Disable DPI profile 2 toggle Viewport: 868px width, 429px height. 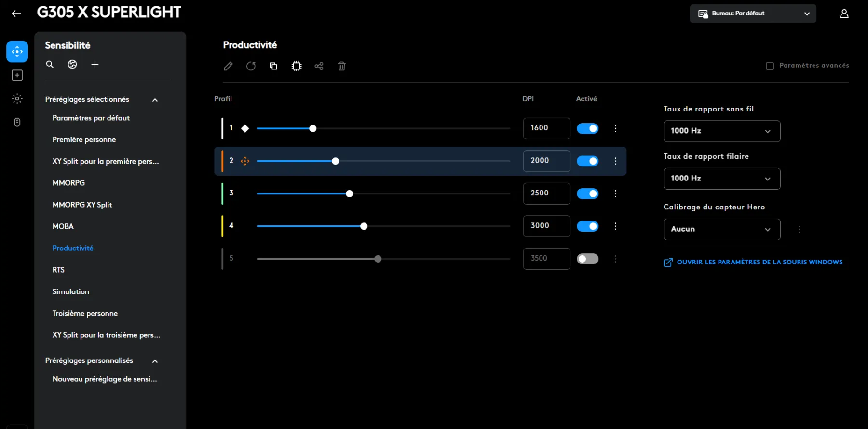click(587, 161)
